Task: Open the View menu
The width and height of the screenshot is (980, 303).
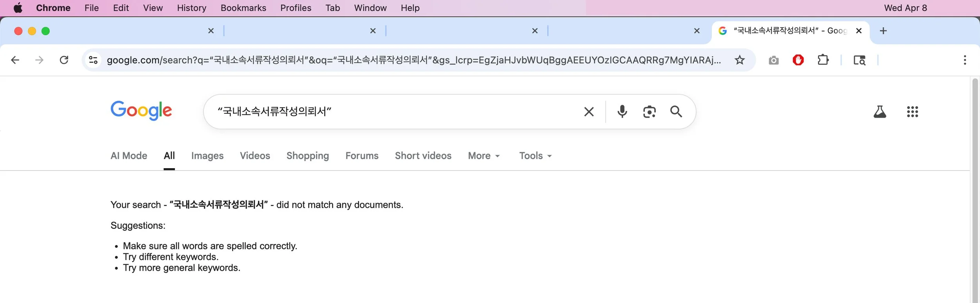Action: (153, 8)
